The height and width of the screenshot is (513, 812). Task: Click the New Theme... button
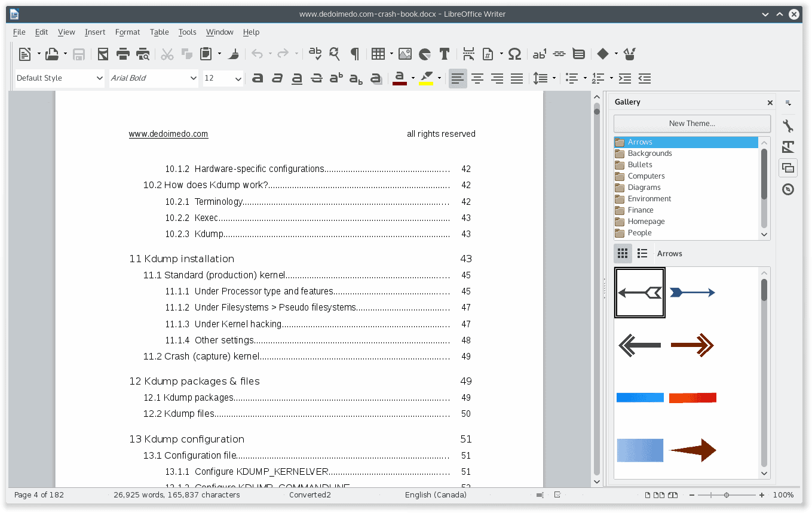click(x=692, y=124)
